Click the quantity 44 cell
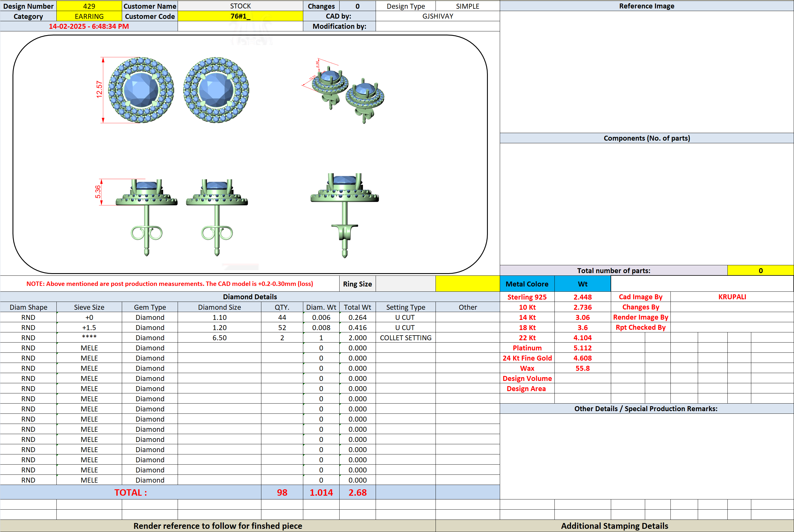This screenshot has width=794, height=532. [282, 317]
